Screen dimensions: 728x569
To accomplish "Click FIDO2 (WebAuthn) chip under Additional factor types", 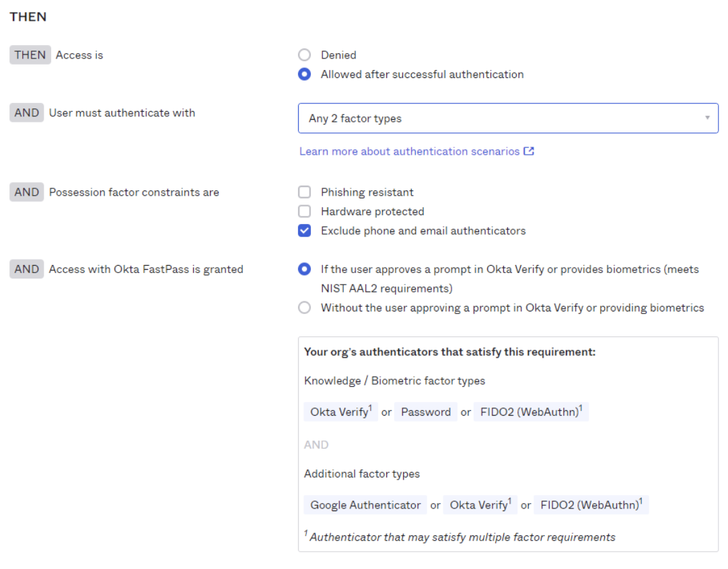I will pyautogui.click(x=591, y=505).
